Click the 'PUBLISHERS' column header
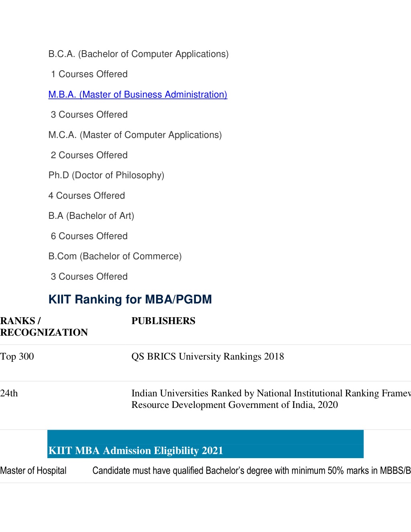This screenshot has height=532, width=411. click(x=163, y=321)
